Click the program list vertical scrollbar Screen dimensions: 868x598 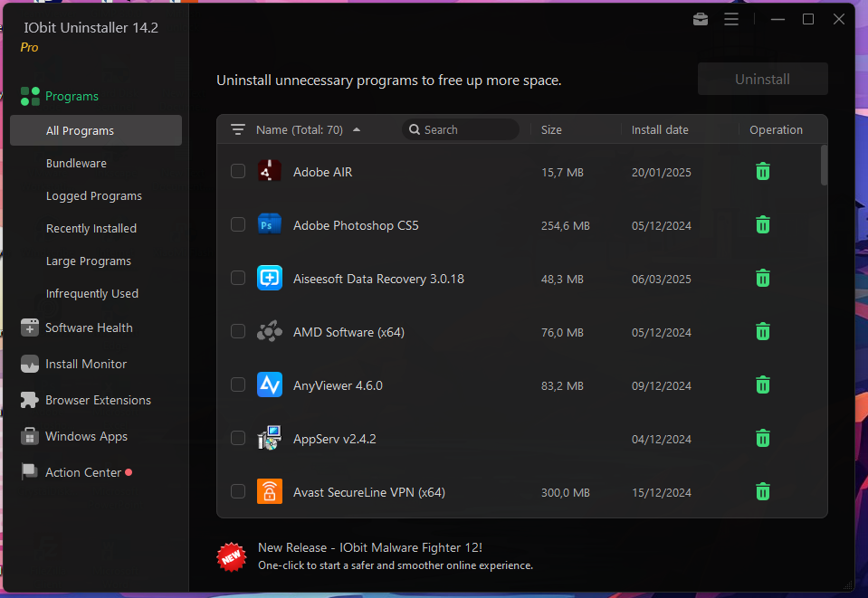coord(824,166)
